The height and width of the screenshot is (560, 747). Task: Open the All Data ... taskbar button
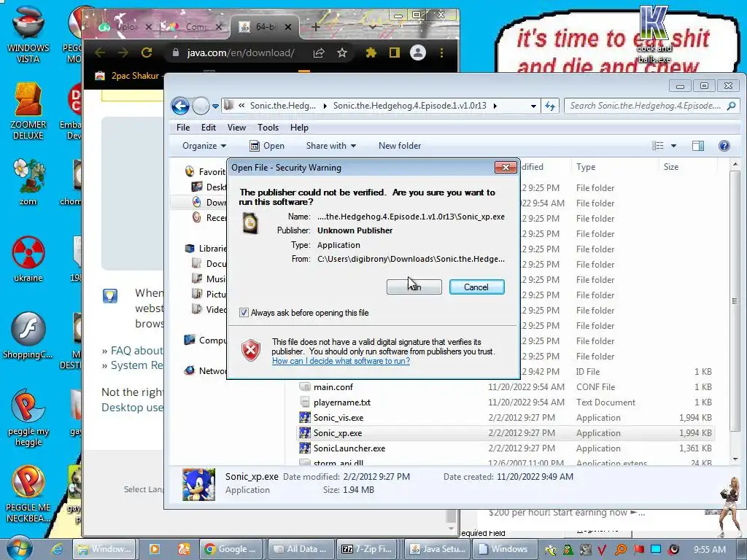(x=300, y=549)
